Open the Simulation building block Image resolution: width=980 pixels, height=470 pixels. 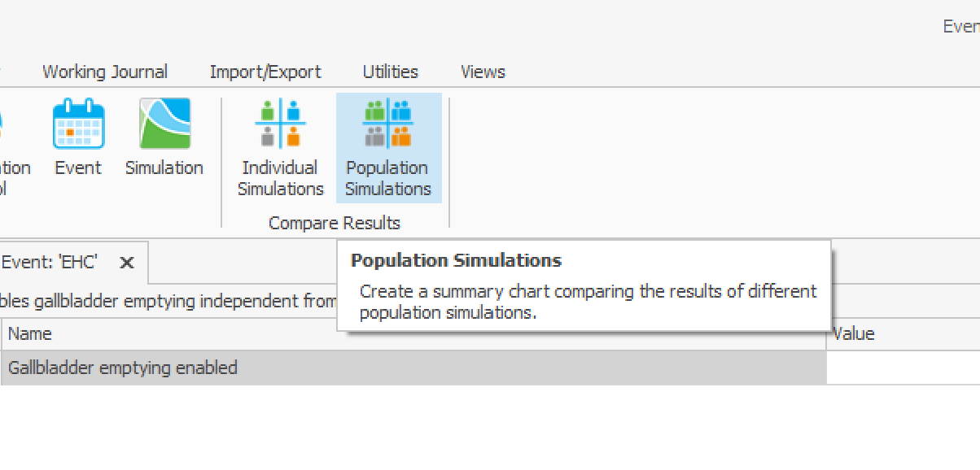(164, 138)
